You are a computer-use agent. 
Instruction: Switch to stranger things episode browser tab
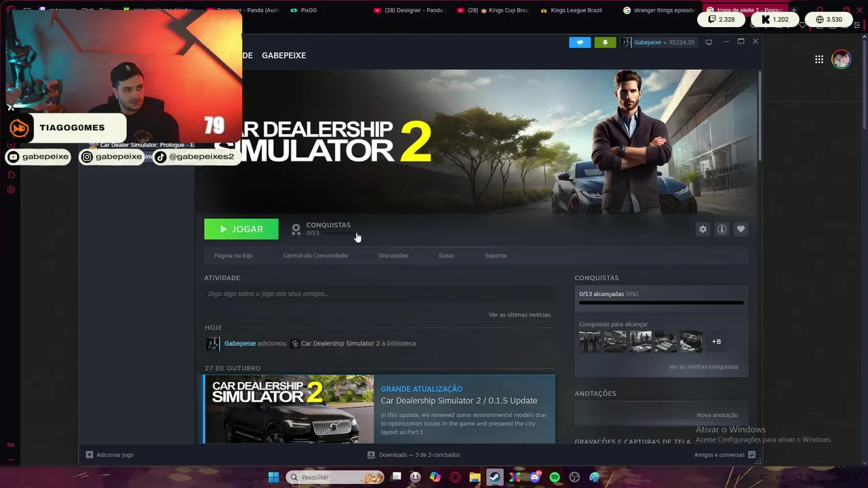click(659, 10)
